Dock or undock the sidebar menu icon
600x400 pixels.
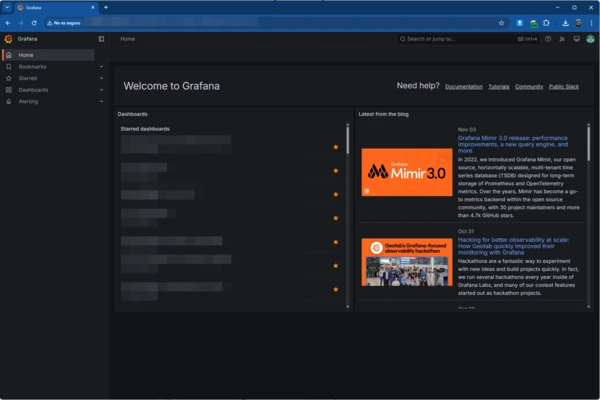(101, 39)
